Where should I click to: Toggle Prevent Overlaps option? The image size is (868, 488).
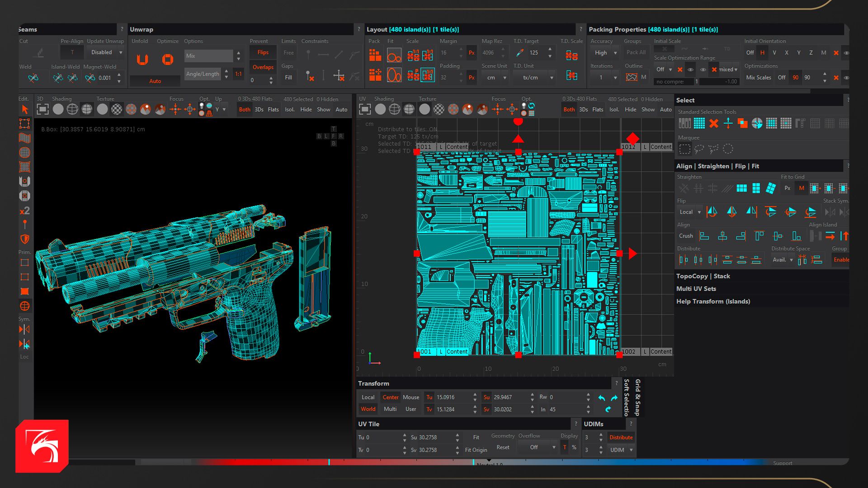click(263, 67)
